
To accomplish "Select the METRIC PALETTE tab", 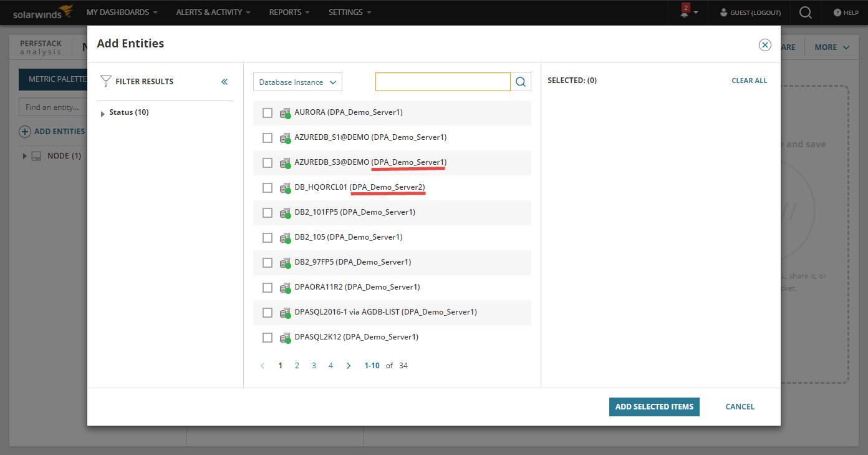I will pyautogui.click(x=53, y=79).
